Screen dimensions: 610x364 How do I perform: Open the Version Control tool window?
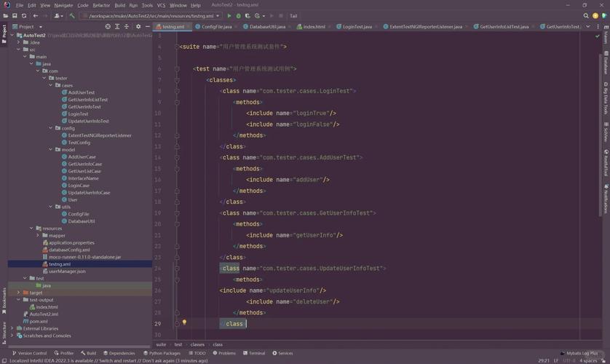pos(30,353)
